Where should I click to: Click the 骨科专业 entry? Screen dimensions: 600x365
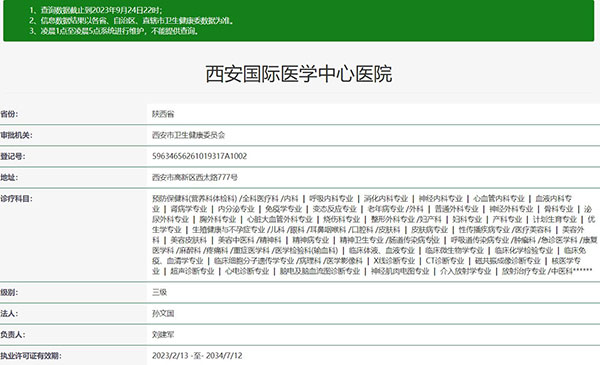click(x=559, y=209)
